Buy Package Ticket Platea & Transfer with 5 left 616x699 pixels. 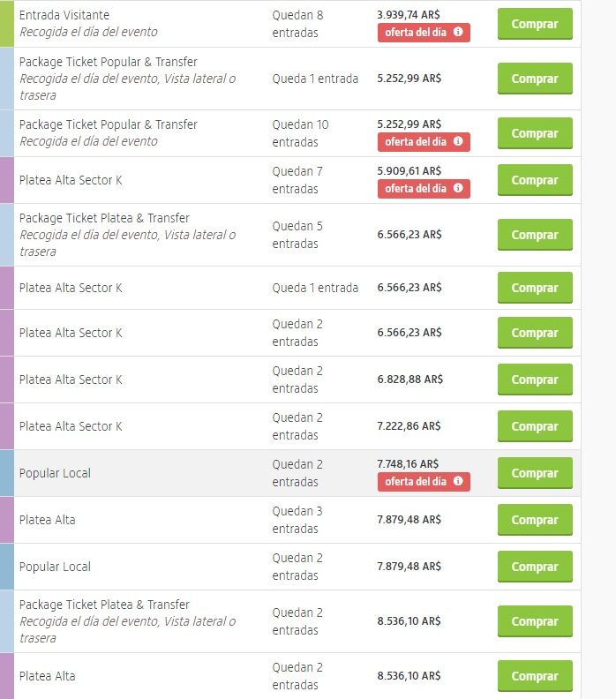(534, 235)
